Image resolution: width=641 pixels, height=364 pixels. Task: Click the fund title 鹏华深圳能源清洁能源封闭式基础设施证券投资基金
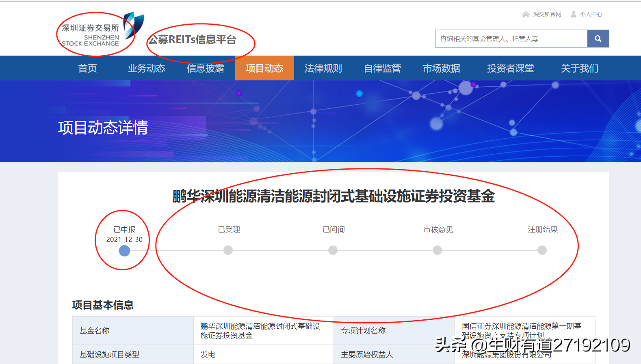333,196
